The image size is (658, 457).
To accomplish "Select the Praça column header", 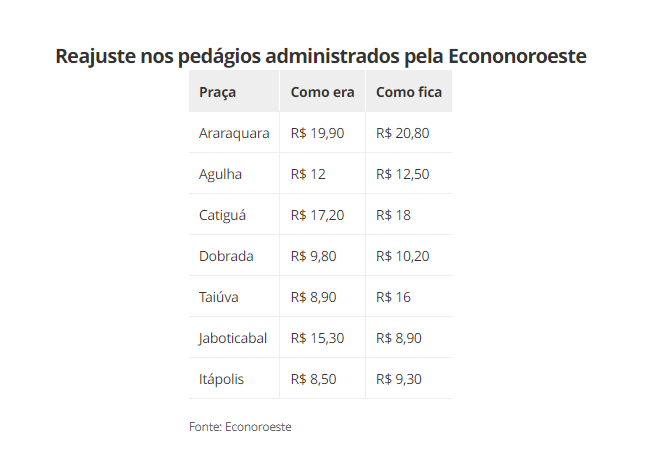I will tap(217, 92).
